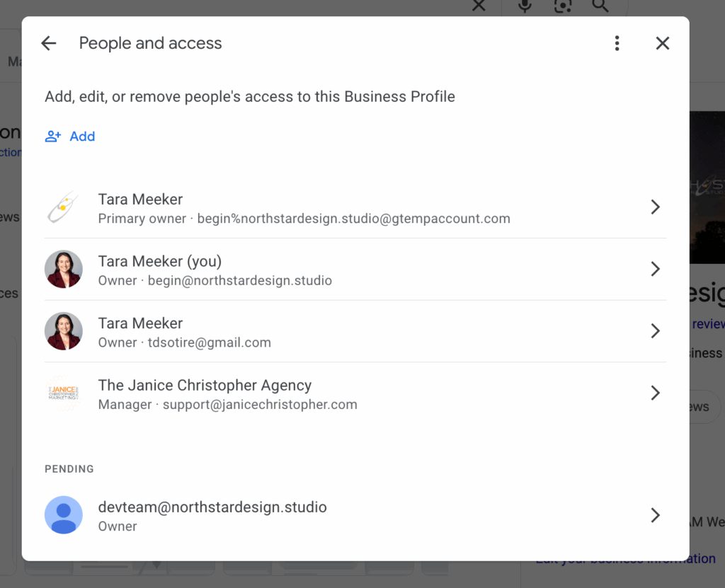
Task: Click Add to invite a new user
Action: click(82, 136)
